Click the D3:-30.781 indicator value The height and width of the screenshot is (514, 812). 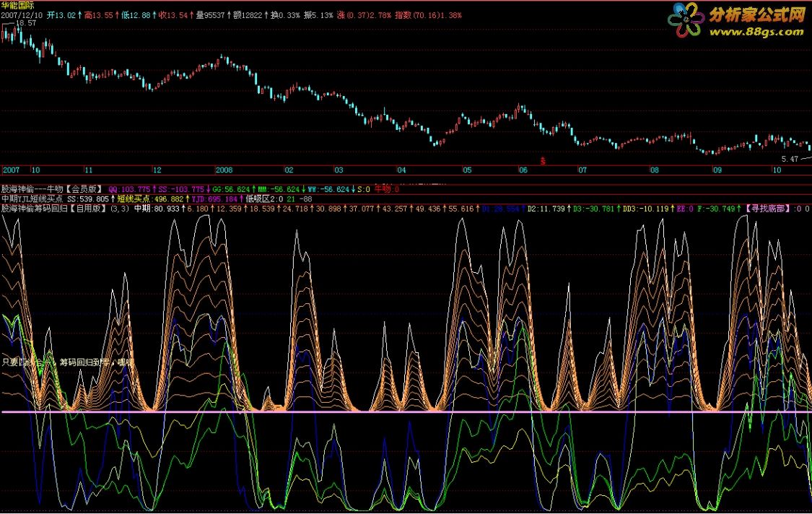593,209
